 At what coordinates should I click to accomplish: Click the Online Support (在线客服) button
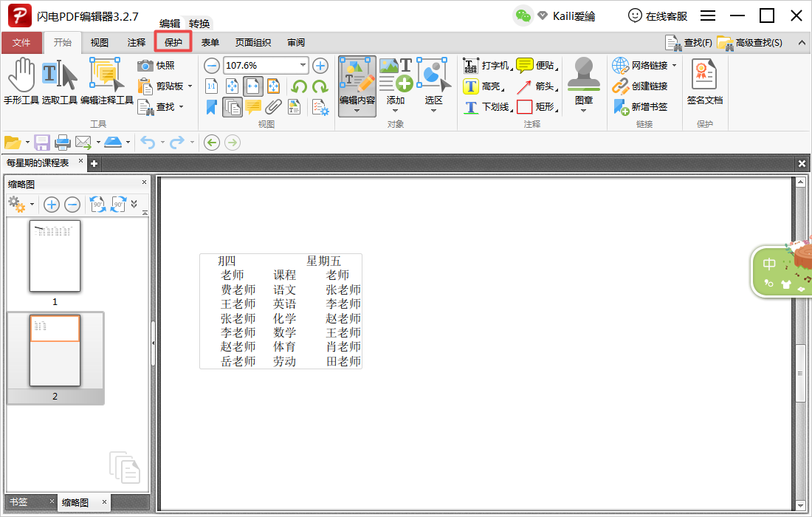(657, 16)
